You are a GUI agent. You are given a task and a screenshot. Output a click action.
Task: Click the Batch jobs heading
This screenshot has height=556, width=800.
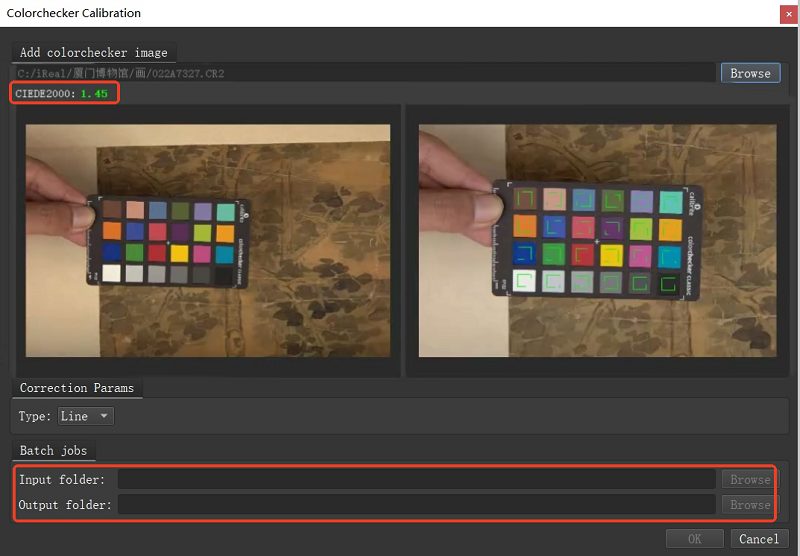(x=54, y=450)
